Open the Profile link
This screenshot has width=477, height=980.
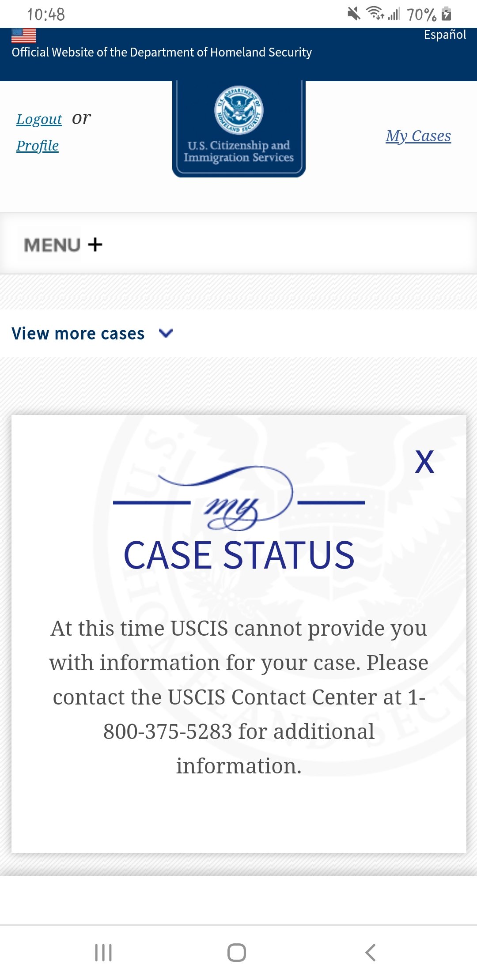38,146
